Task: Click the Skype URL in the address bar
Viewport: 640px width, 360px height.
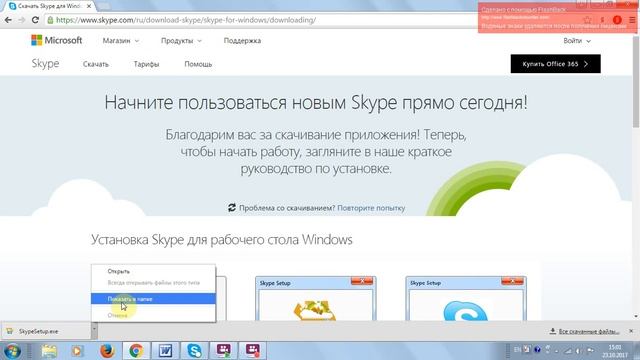Action: click(x=186, y=20)
